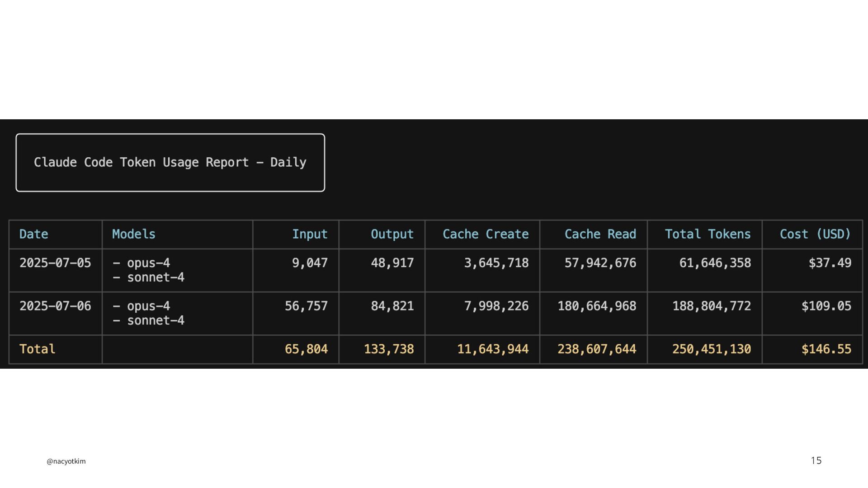The height and width of the screenshot is (488, 868).
Task: Select the date 2025-07-06
Action: point(55,306)
